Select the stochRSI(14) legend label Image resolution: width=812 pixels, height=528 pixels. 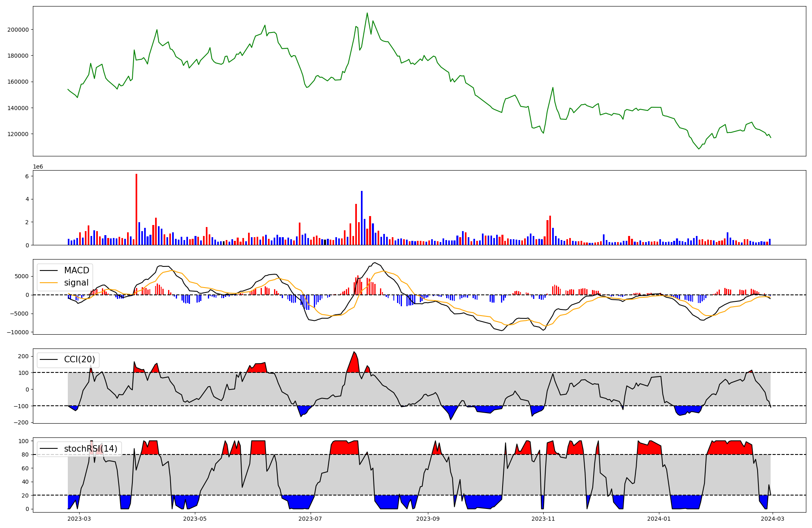(x=91, y=449)
